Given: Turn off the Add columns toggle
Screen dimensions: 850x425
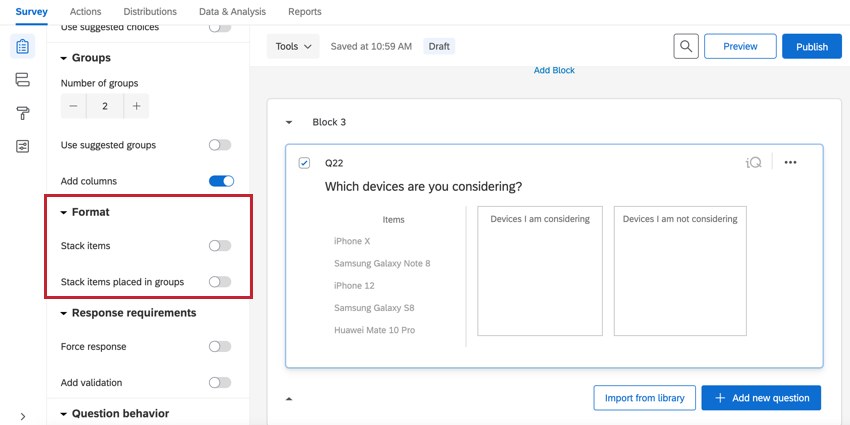Looking at the screenshot, I should pos(221,181).
